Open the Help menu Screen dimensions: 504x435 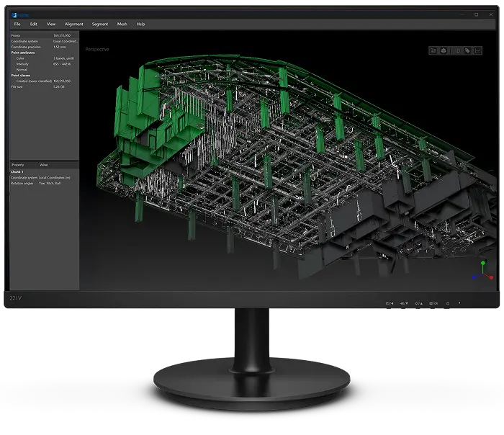140,24
